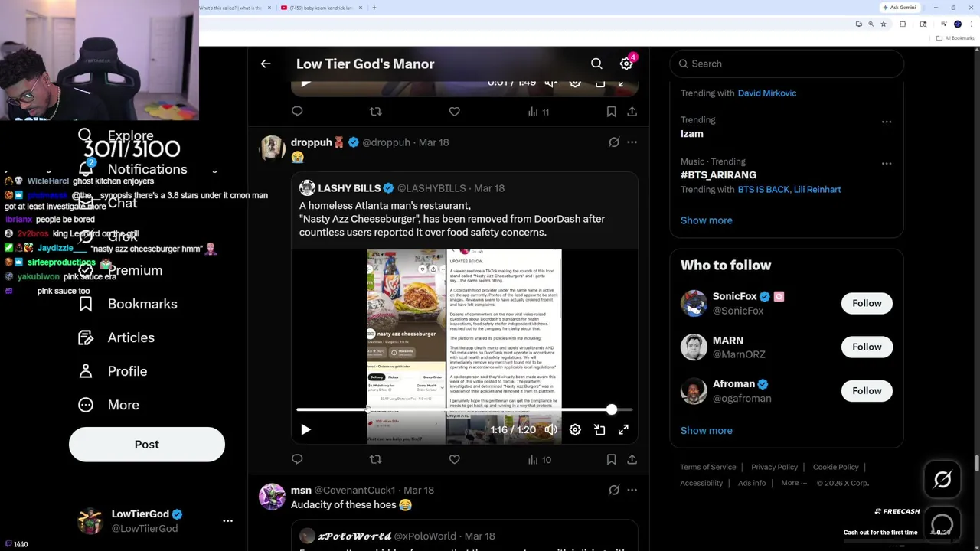The height and width of the screenshot is (551, 980).
Task: Reply to the post showing 11 views
Action: (297, 112)
